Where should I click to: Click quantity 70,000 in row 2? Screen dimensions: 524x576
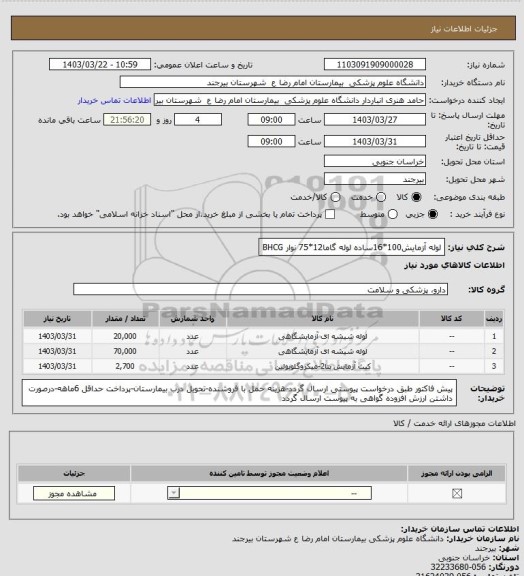pyautogui.click(x=125, y=351)
